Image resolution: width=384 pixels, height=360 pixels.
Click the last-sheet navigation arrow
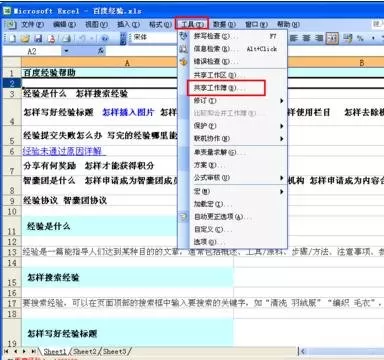[33, 351]
